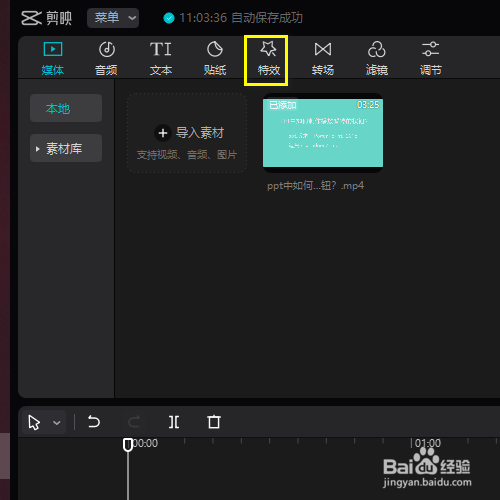This screenshot has height=500, width=500.
Task: Open the pointer tool mode dropdown arrow
Action: coord(57,423)
